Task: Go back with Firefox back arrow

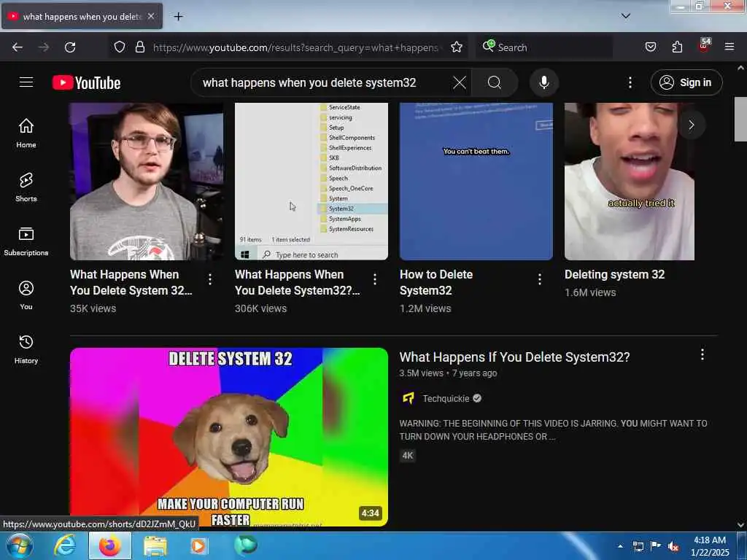Action: [18, 47]
